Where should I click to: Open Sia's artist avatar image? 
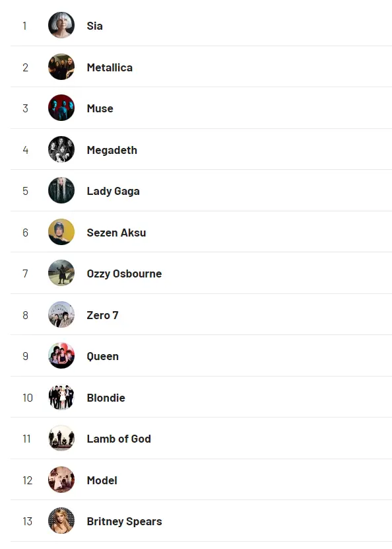click(61, 25)
